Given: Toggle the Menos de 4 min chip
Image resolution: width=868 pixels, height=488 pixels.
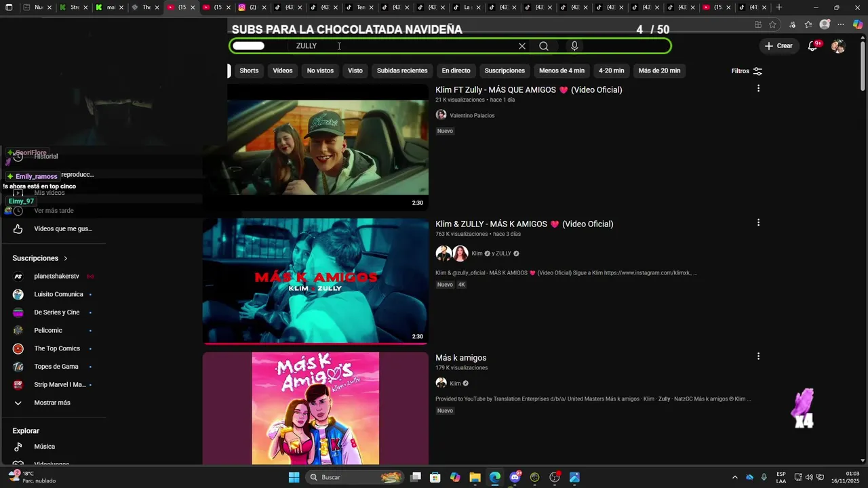Looking at the screenshot, I should [561, 70].
